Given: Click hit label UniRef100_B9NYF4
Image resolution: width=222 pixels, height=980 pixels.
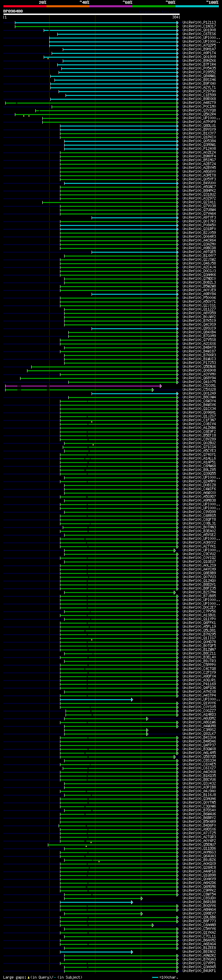Looking at the screenshot, I should pos(199,156).
